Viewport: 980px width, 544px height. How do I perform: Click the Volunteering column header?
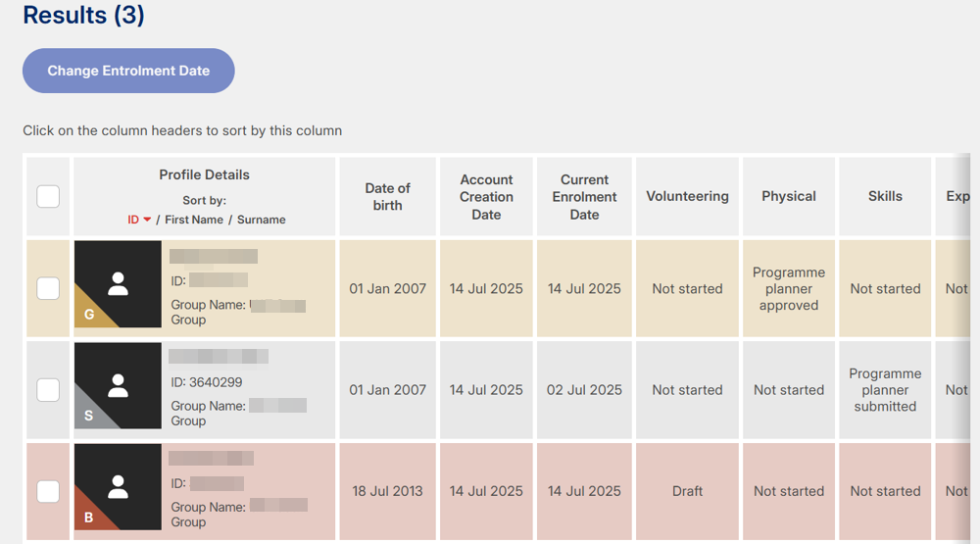tap(687, 196)
